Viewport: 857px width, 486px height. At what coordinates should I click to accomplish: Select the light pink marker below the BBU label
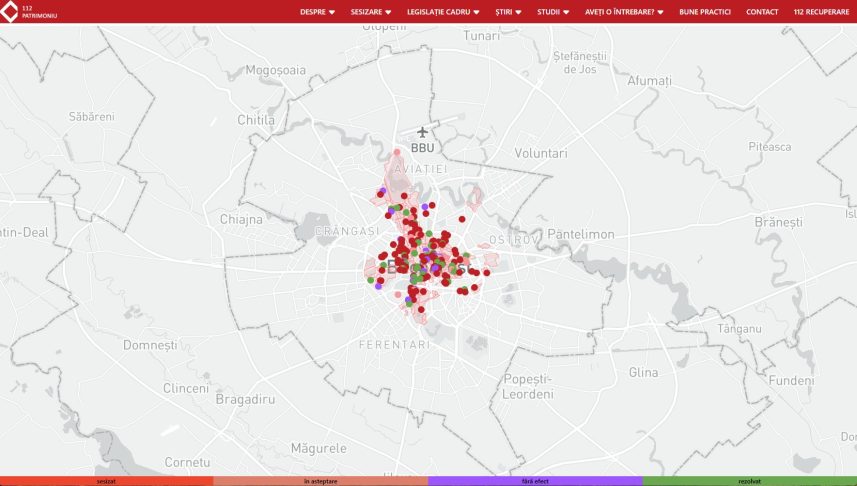click(x=397, y=153)
